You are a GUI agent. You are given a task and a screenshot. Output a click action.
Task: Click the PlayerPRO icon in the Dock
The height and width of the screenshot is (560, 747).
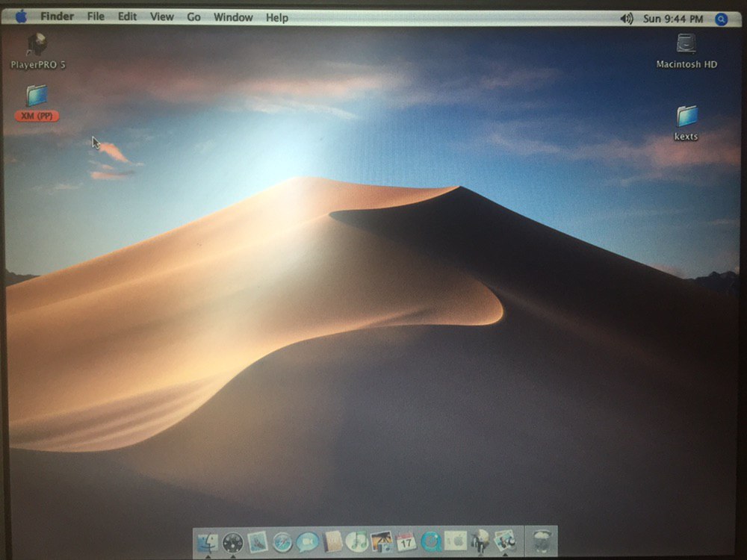(x=480, y=542)
